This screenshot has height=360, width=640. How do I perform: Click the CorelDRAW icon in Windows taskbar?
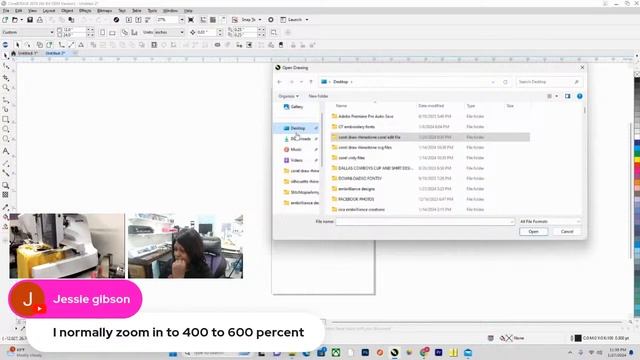394,352
